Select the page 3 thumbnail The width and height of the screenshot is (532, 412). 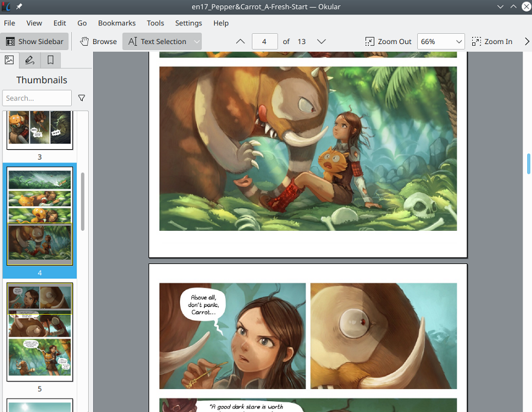40,130
